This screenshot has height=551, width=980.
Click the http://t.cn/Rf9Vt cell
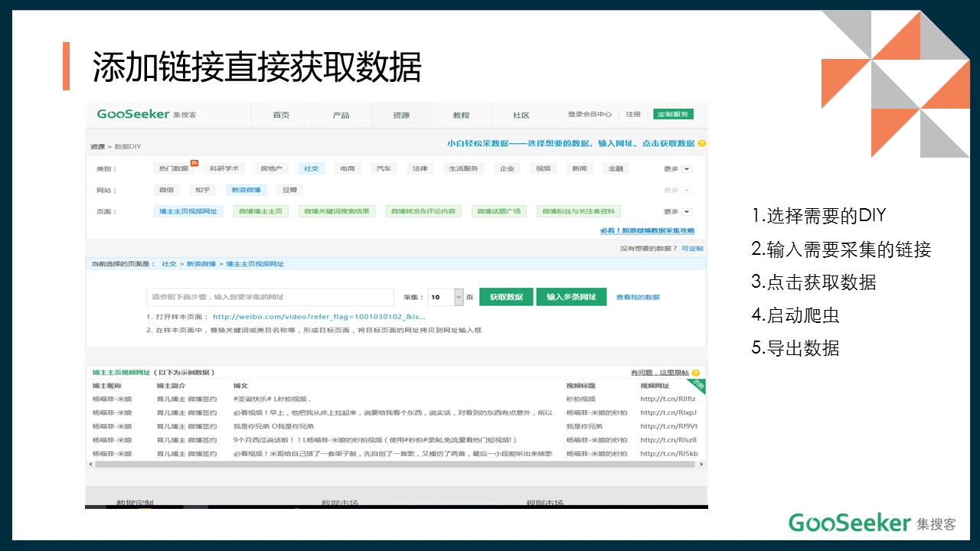click(x=669, y=426)
